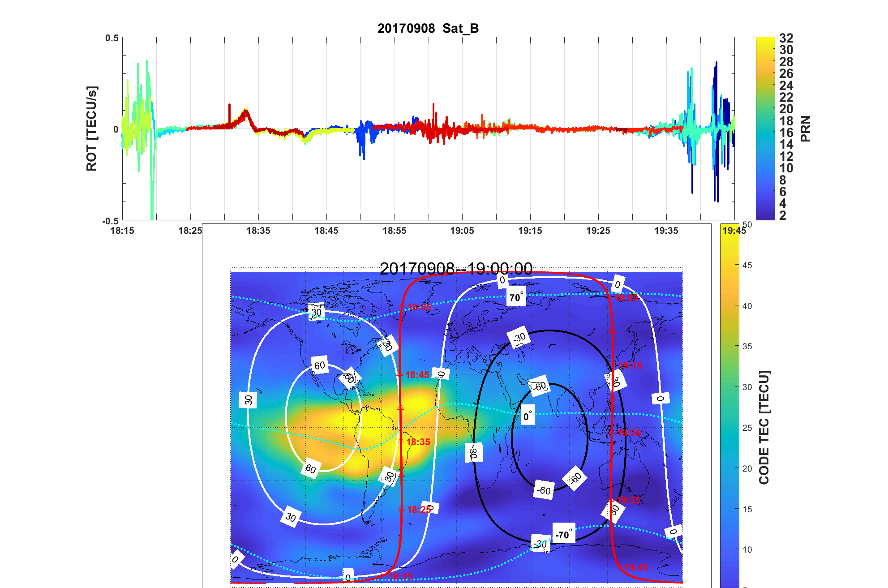Click the 'ROT [TECU/s]' y-axis label
This screenshot has height=588, width=888.
tap(91, 129)
